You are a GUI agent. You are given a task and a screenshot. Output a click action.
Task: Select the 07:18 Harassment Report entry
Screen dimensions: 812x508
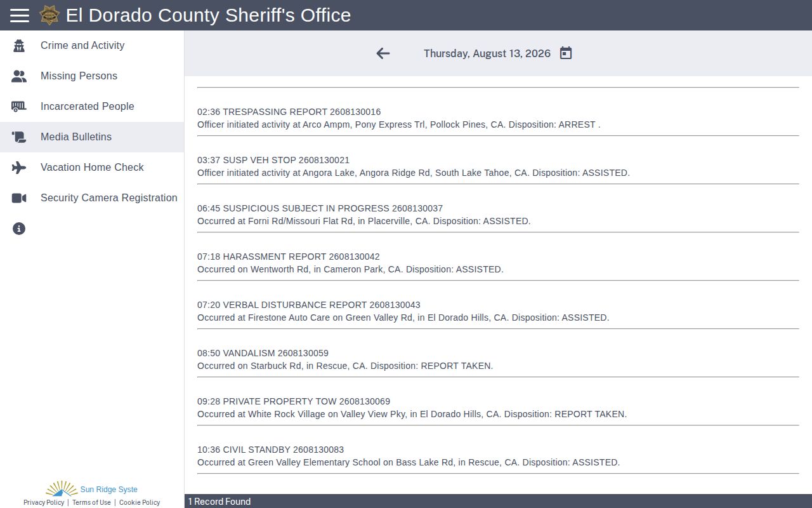coord(289,257)
